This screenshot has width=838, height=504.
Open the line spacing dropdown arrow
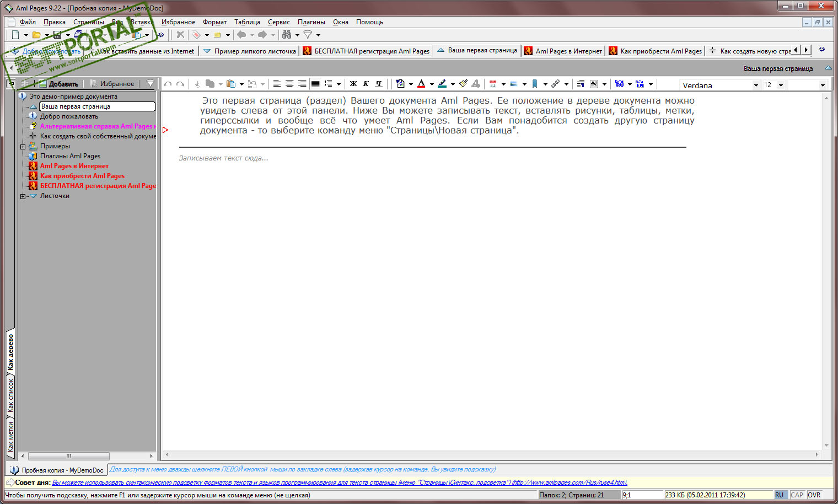[339, 84]
